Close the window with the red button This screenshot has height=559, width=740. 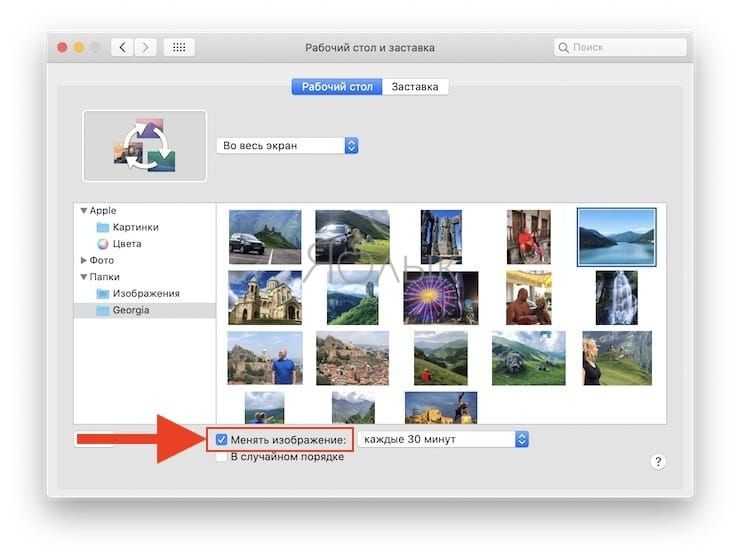pyautogui.click(x=62, y=47)
